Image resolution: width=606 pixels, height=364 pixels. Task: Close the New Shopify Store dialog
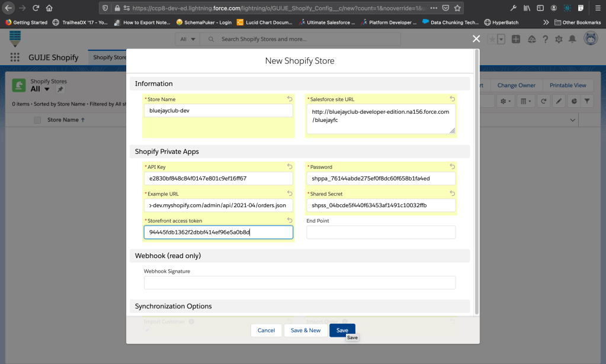476,38
